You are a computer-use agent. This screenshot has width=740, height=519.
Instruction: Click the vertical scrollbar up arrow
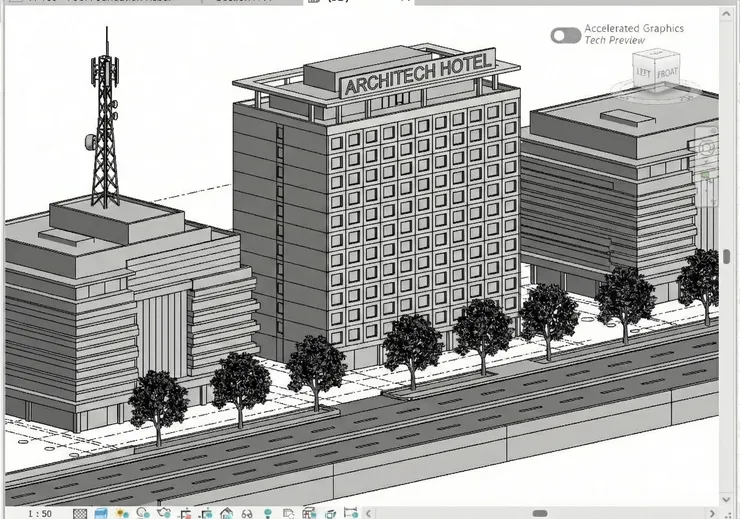[x=726, y=14]
